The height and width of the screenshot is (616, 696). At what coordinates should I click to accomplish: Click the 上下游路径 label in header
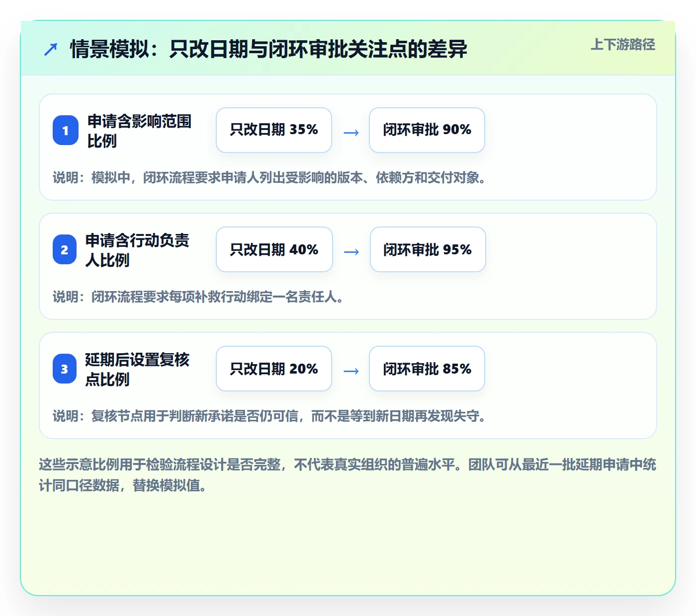tap(623, 45)
